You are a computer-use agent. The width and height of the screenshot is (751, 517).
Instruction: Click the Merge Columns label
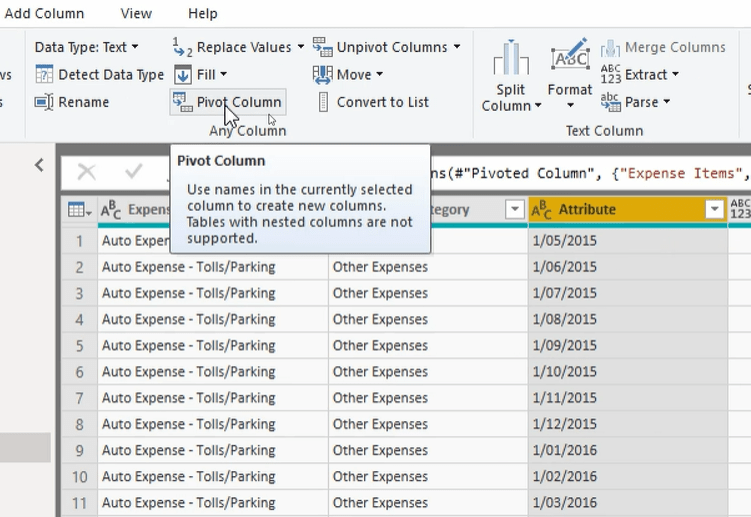coord(675,47)
